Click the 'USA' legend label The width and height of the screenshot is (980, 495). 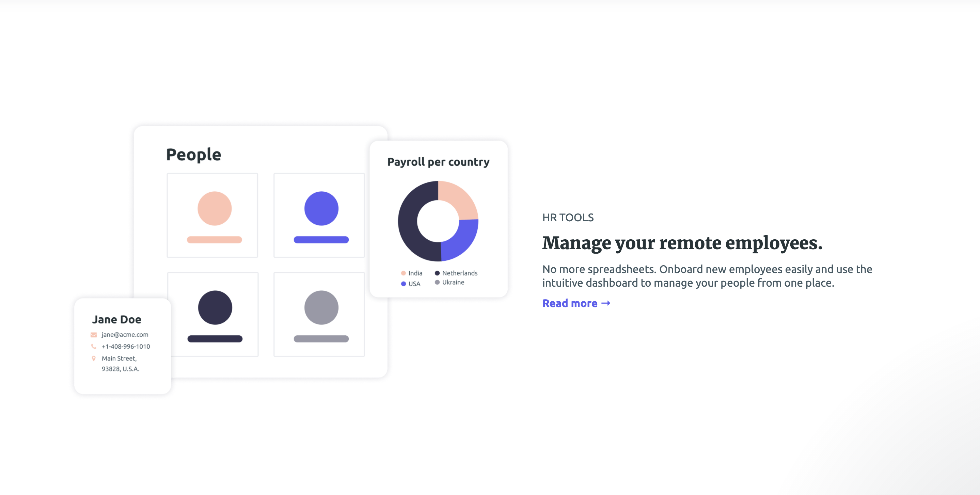[414, 284]
